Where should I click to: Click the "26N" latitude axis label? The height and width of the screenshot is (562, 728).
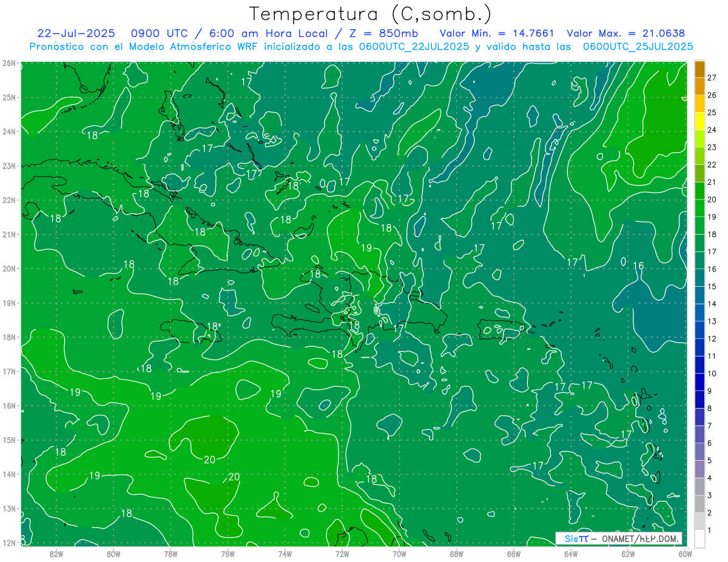coord(8,63)
